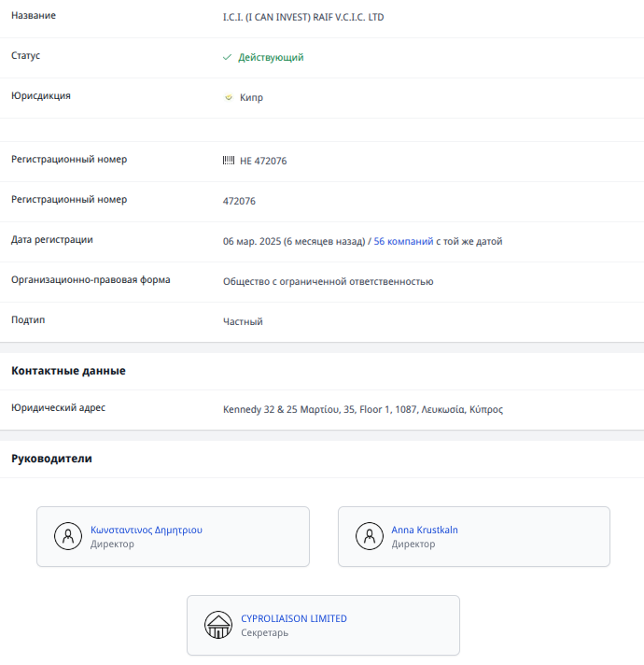Click the "Контактные данные" section heading
This screenshot has width=644, height=665.
pos(68,371)
